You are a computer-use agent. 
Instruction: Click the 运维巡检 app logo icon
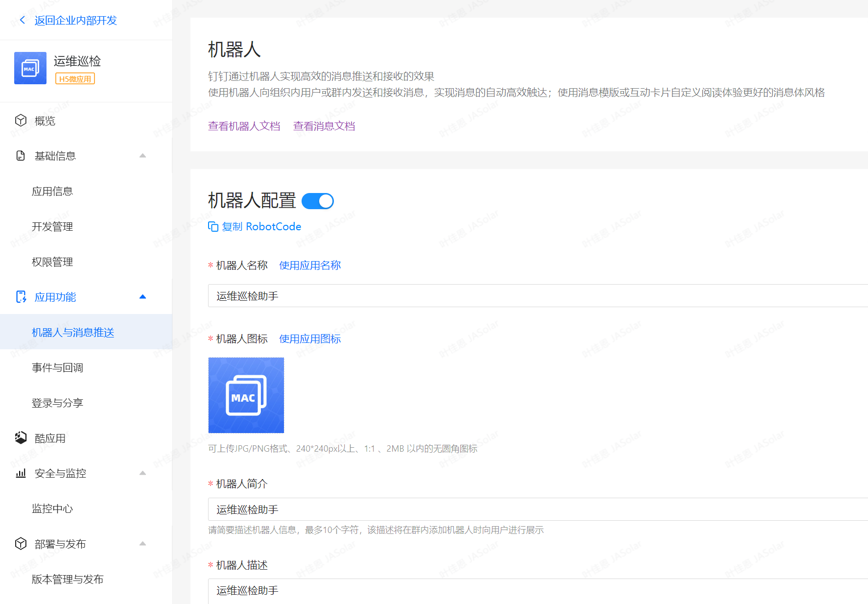coord(30,68)
